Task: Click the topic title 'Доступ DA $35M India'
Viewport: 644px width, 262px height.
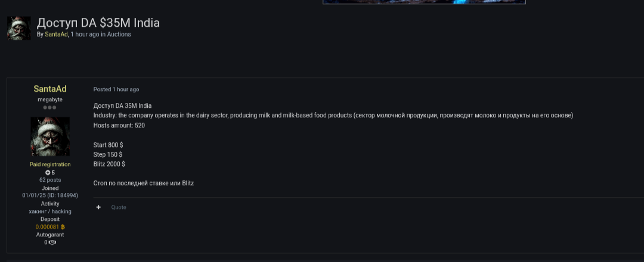Action: coord(98,23)
